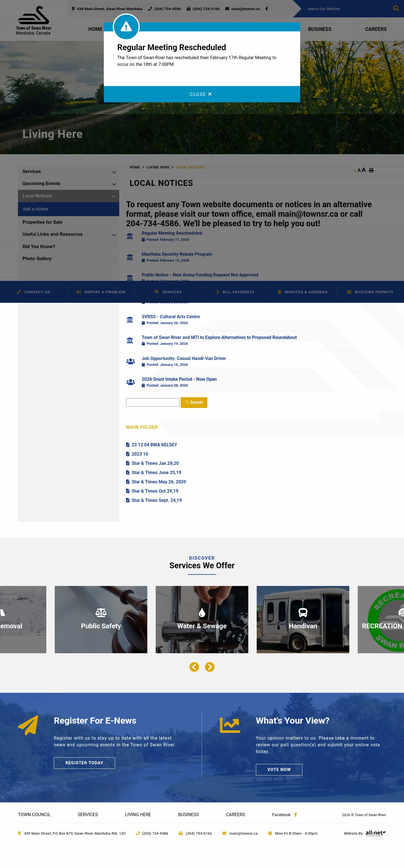Open the BUSINESS menu item
This screenshot has height=868, width=404.
tap(320, 29)
